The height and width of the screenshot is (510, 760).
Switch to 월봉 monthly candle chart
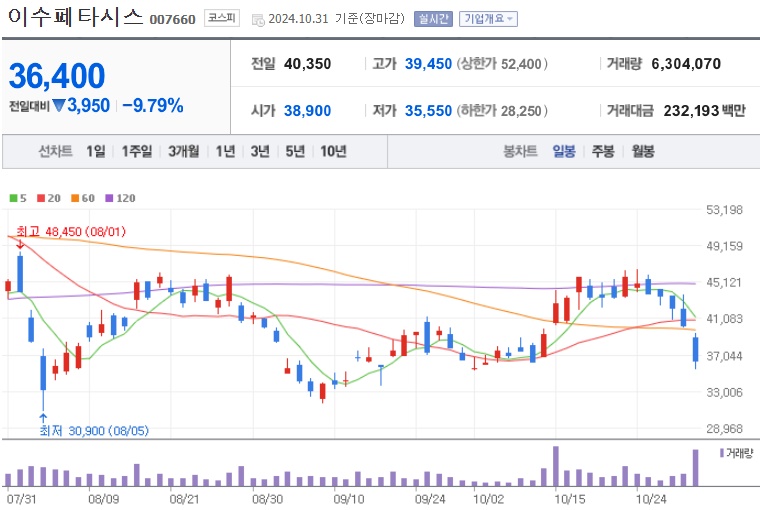point(643,151)
